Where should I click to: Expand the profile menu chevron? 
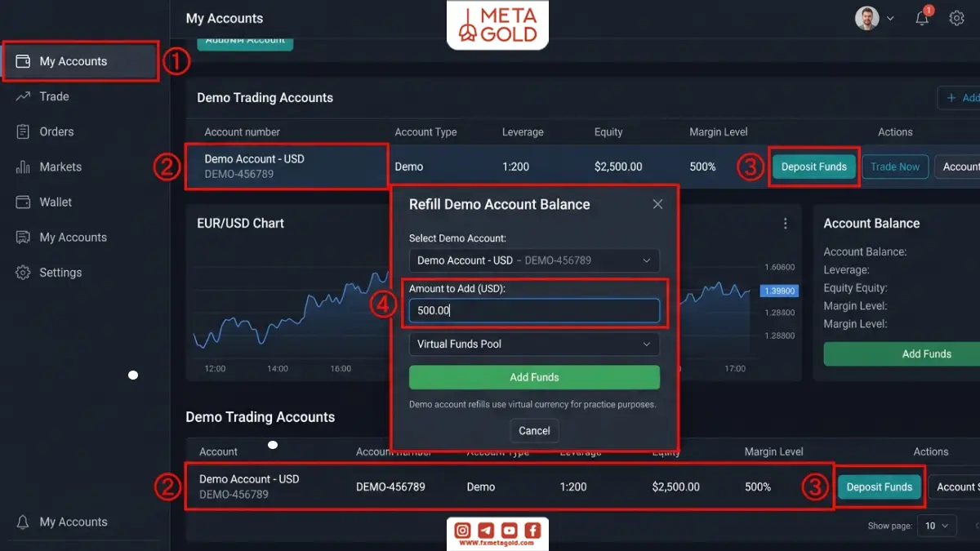890,18
